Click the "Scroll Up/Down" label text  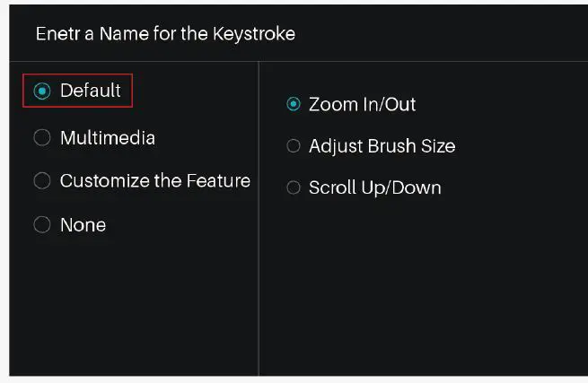pos(374,187)
